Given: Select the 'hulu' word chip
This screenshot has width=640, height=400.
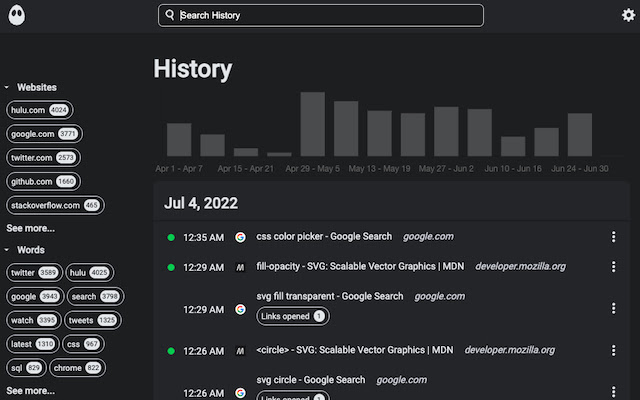Looking at the screenshot, I should point(90,273).
